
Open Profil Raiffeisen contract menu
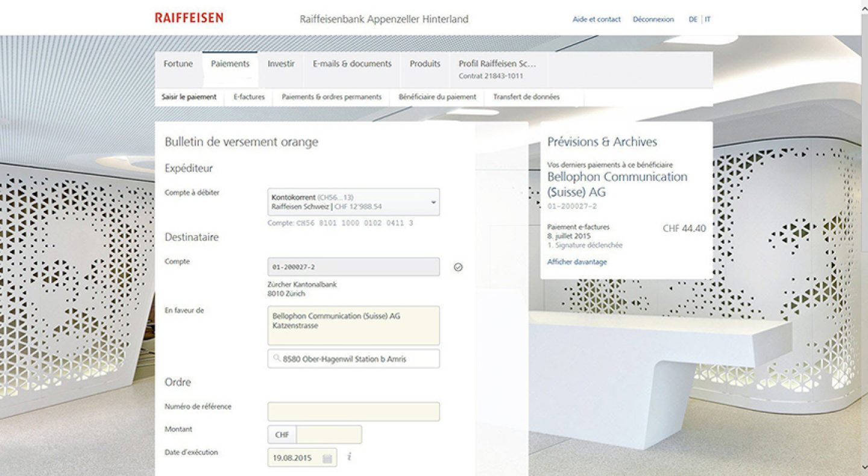coord(497,69)
